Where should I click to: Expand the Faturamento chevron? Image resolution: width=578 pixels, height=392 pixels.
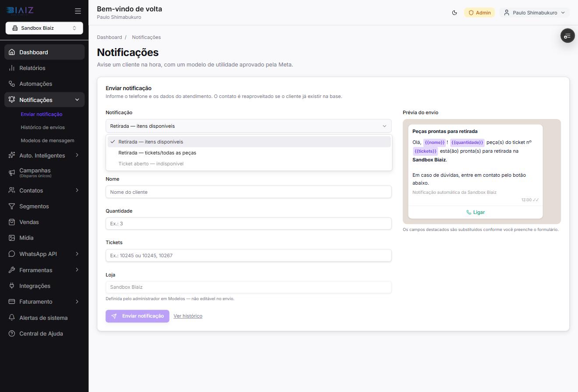(x=77, y=301)
